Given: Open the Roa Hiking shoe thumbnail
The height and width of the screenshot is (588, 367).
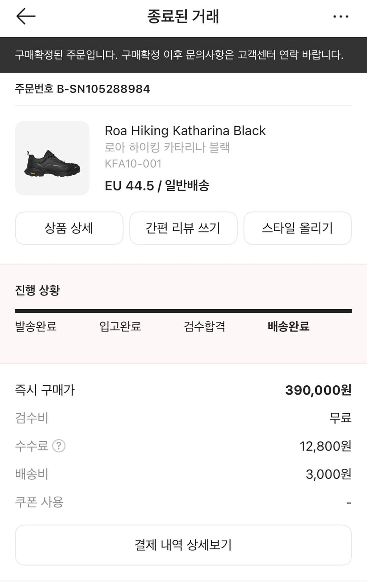Looking at the screenshot, I should (52, 158).
